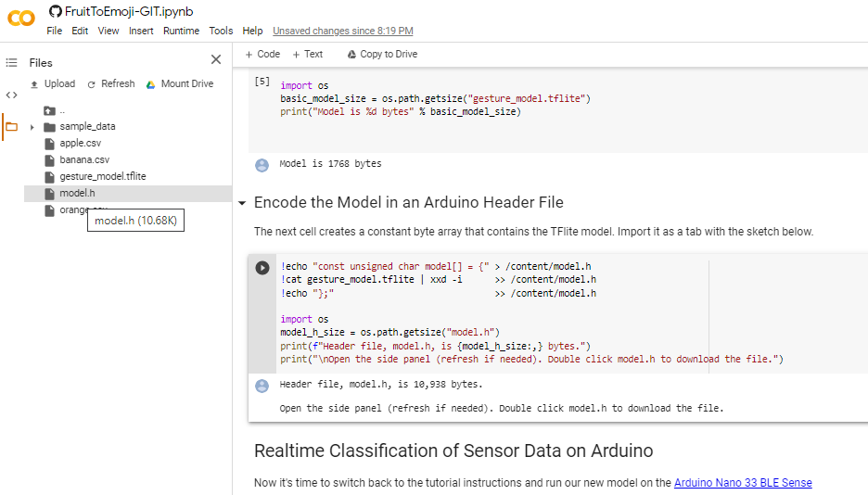The height and width of the screenshot is (495, 868).
Task: Click output avatar icon for header file
Action: coord(262,385)
